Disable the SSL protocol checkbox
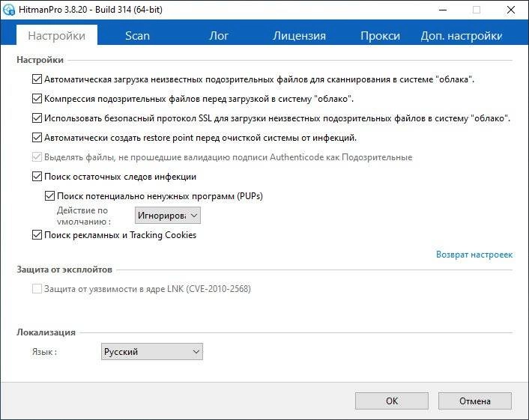Screen dimensions: 529x420 click(37, 118)
